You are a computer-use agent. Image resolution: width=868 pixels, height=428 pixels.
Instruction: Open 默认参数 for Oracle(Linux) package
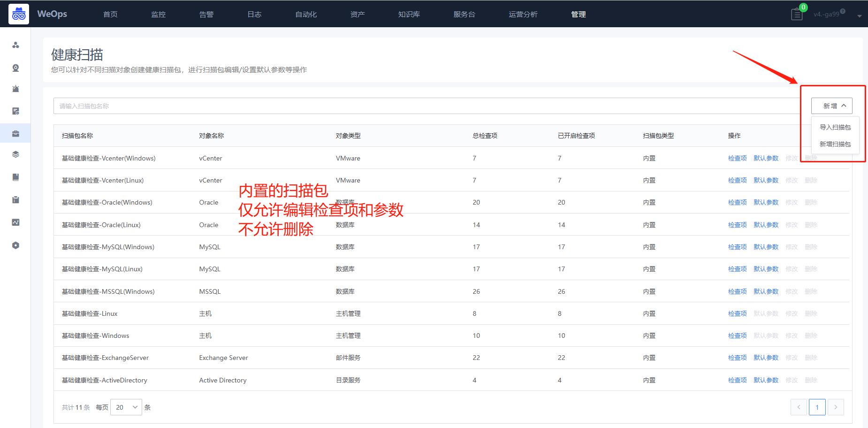pyautogui.click(x=766, y=225)
